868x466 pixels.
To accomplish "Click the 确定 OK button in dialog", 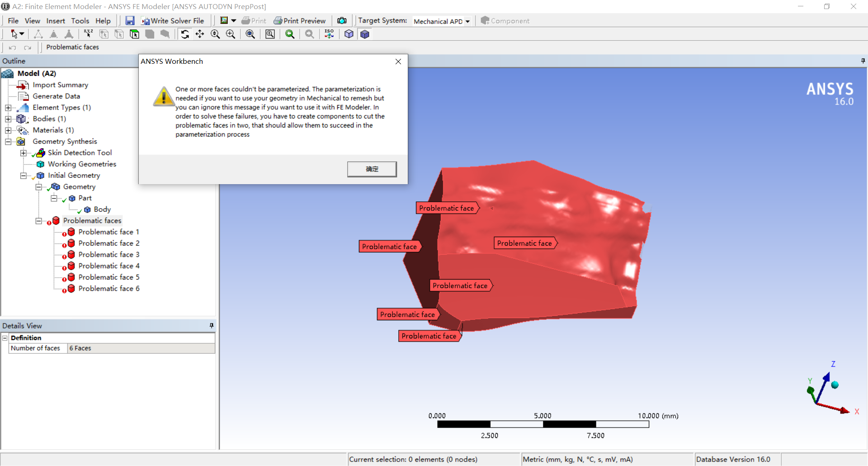I will pos(372,169).
